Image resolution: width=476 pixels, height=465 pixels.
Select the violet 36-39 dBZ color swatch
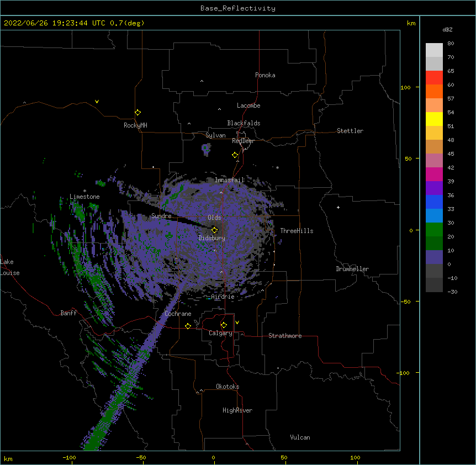434,188
